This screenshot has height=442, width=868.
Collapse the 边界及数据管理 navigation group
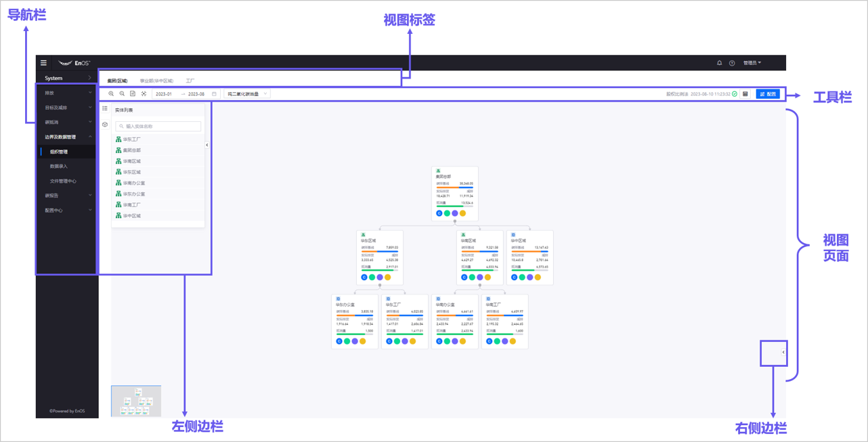click(x=67, y=137)
